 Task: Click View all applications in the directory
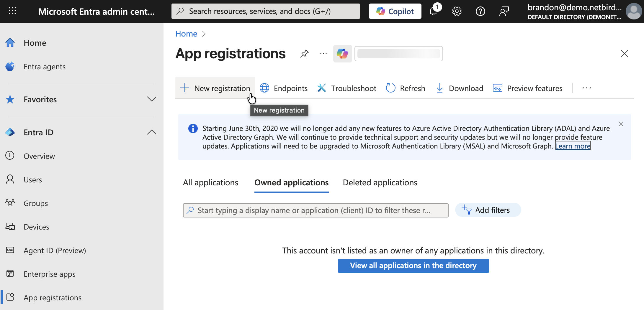(x=413, y=266)
